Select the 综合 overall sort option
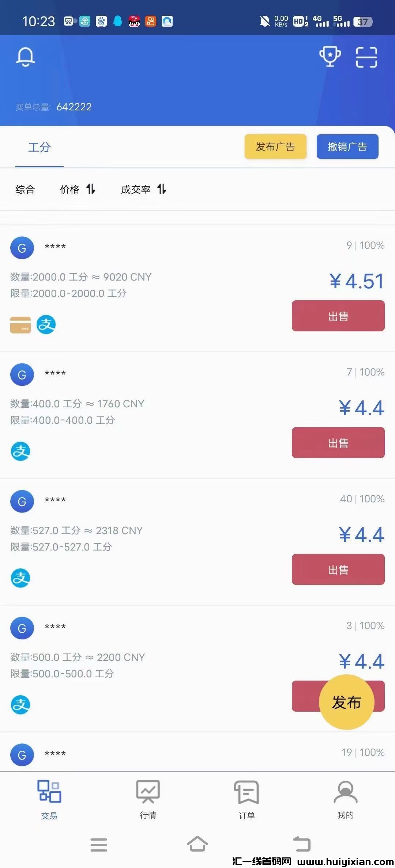The height and width of the screenshot is (868, 395). coord(25,189)
